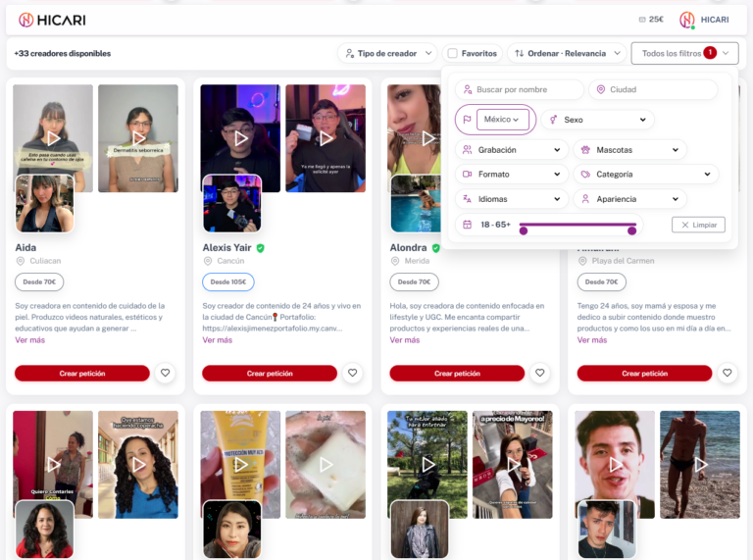This screenshot has width=753, height=560.
Task: Favorite Alexis Yair with the heart icon
Action: pyautogui.click(x=352, y=373)
